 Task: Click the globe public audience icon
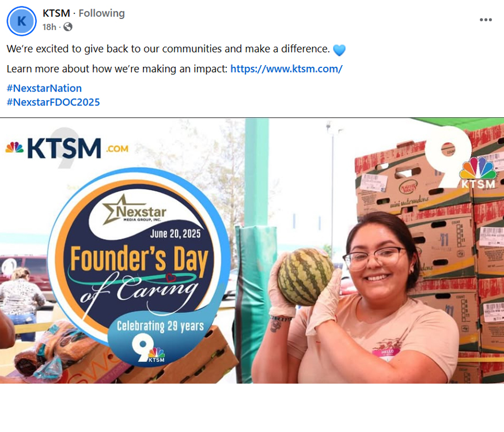[x=68, y=27]
